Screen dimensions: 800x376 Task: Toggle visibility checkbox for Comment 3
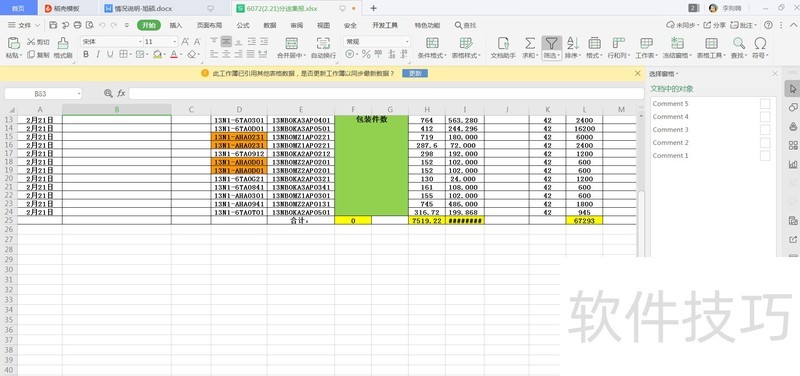click(x=765, y=130)
